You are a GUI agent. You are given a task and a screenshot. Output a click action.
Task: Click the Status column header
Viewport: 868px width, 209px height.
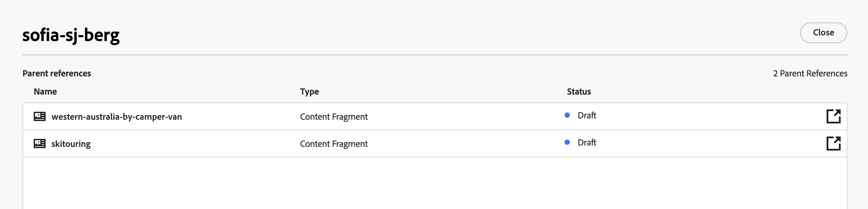click(x=578, y=92)
